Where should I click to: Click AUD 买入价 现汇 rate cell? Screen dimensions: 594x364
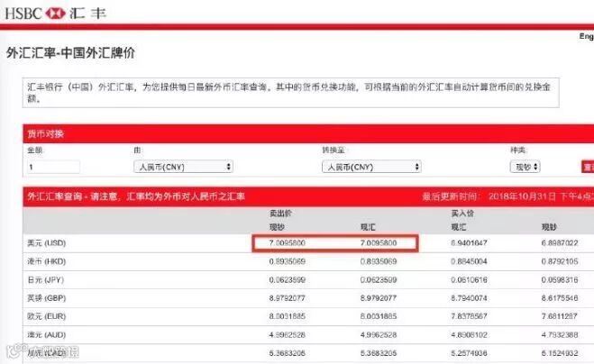click(x=469, y=335)
